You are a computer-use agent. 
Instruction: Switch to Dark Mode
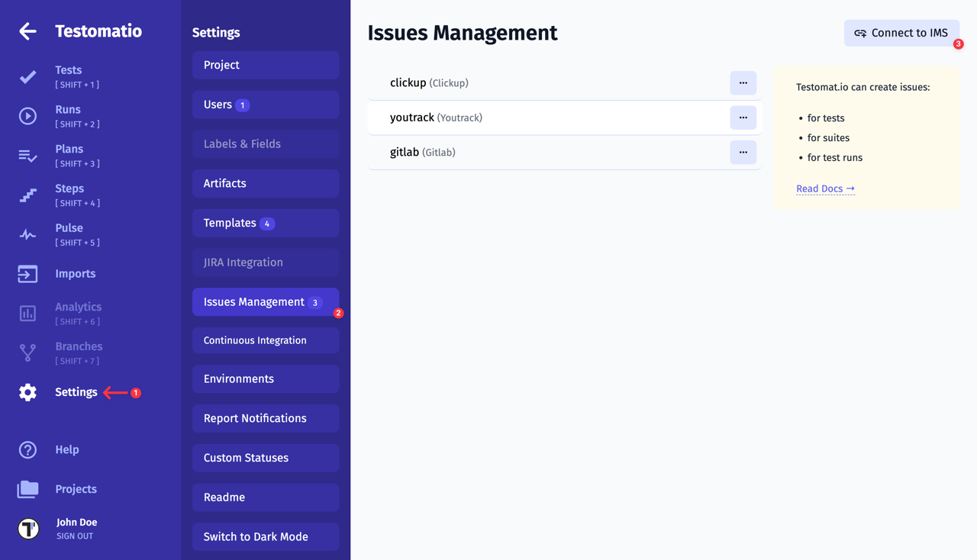coord(265,537)
